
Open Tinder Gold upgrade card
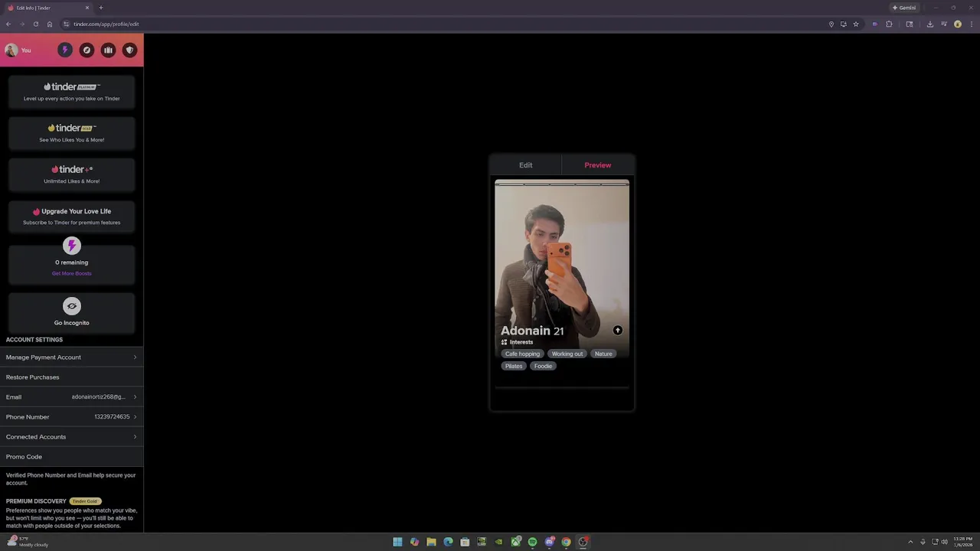[71, 132]
